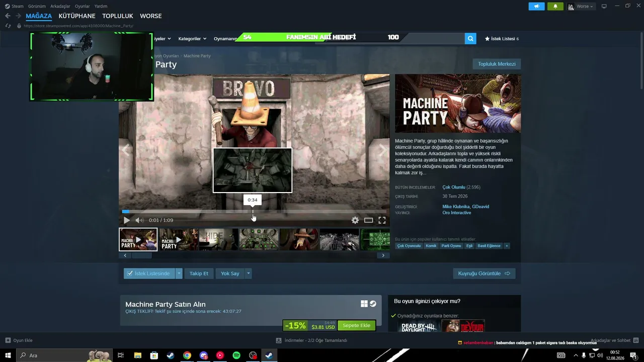Expand the Yok Say dropdown arrow
The image size is (644, 362).
point(248,274)
